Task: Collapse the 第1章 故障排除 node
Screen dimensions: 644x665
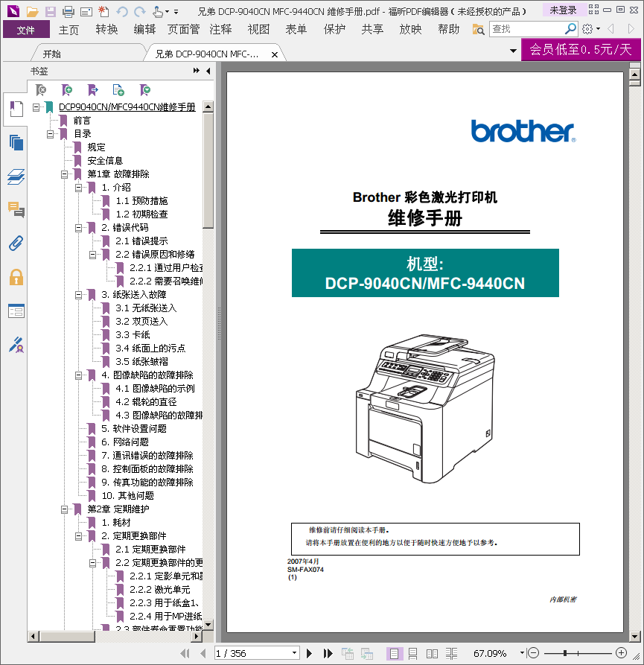Action: [x=64, y=174]
